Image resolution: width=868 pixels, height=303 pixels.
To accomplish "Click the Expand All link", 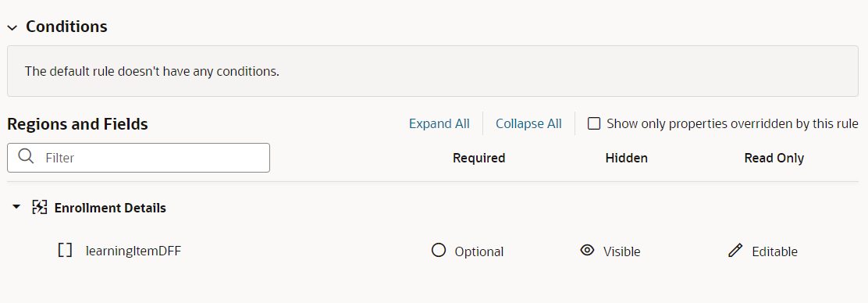I will pos(439,123).
